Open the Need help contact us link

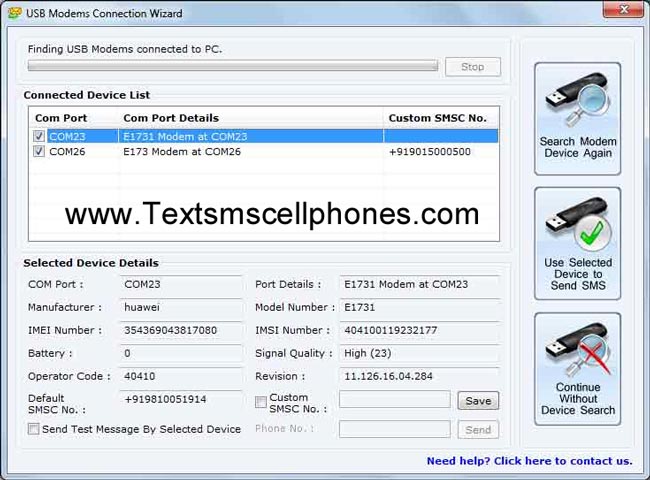click(x=529, y=461)
